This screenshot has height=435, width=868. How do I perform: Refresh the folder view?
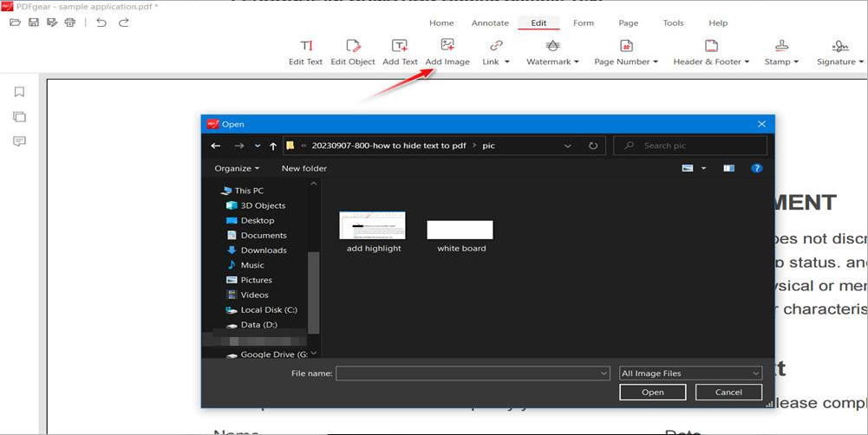click(x=593, y=146)
